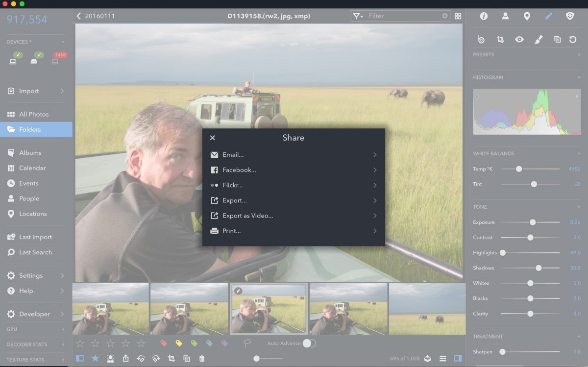The height and width of the screenshot is (367, 588).
Task: Select the elephants-only thumbnail in the filmstrip
Action: 427,309
